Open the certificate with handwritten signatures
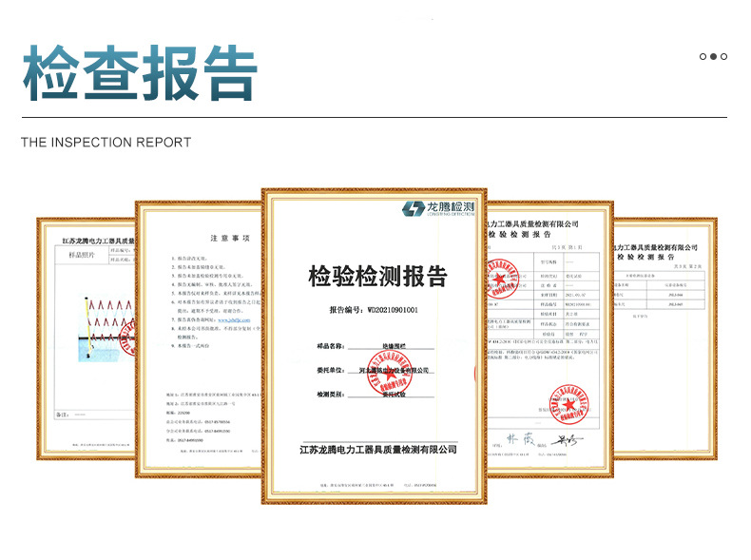The width and height of the screenshot is (751, 560). pyautogui.click(x=550, y=339)
